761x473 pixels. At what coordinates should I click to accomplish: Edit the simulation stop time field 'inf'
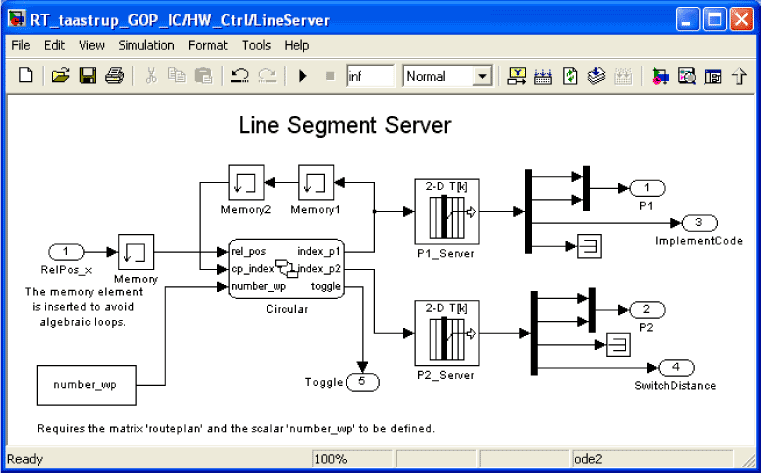371,76
